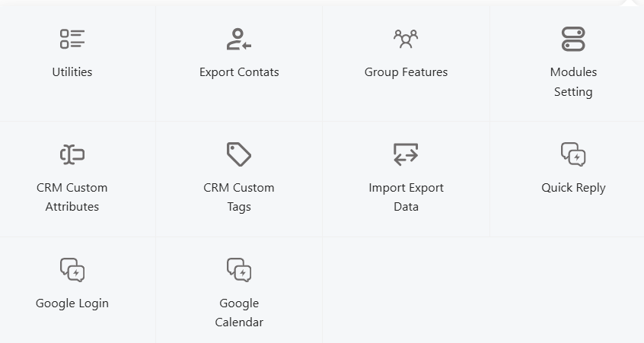The height and width of the screenshot is (343, 644).
Task: Choose the Export Contats text label
Action: (x=239, y=71)
